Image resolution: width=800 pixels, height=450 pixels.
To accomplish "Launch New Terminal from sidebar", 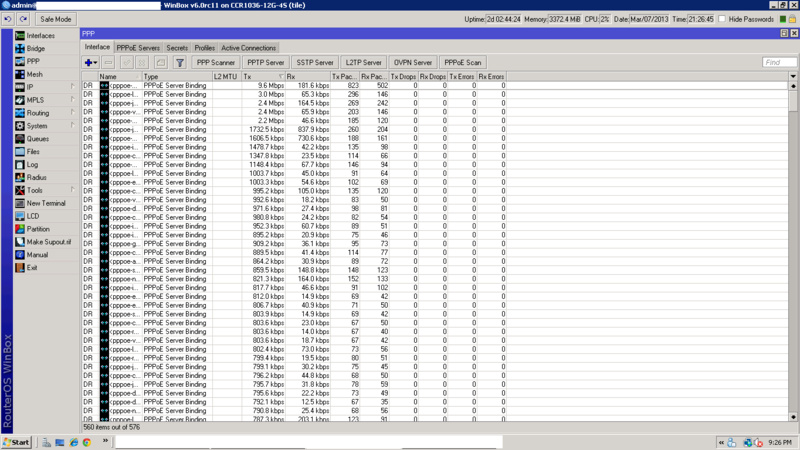I will 46,203.
